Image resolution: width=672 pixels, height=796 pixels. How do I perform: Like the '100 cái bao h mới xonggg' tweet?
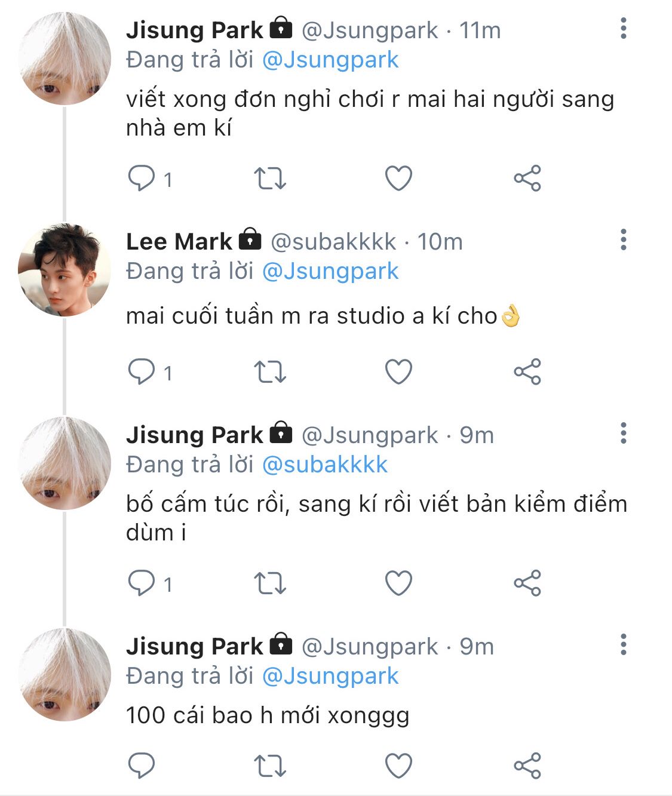click(398, 766)
